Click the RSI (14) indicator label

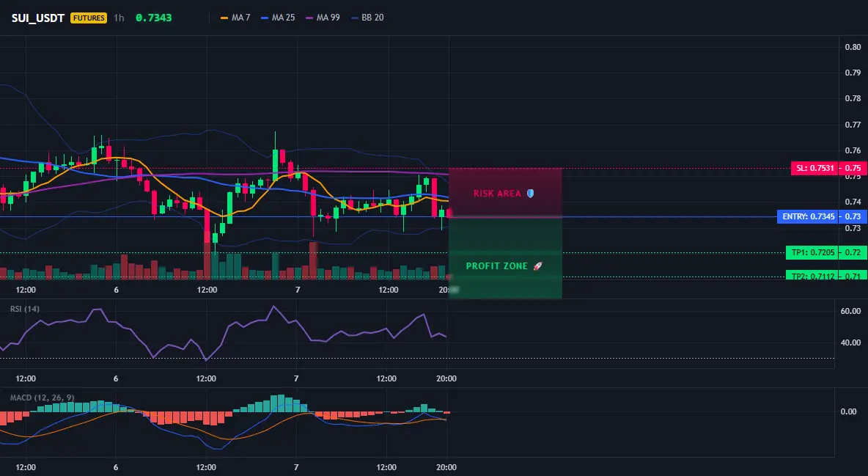(x=25, y=309)
